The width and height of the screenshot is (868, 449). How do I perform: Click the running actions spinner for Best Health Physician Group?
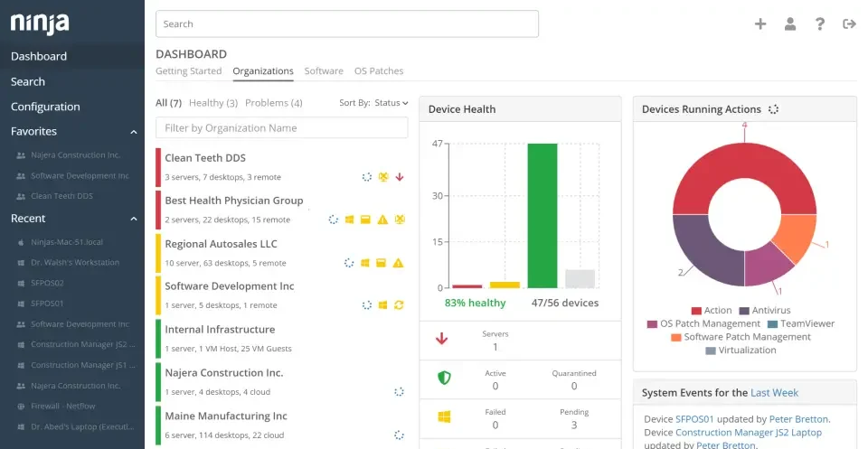tap(334, 220)
